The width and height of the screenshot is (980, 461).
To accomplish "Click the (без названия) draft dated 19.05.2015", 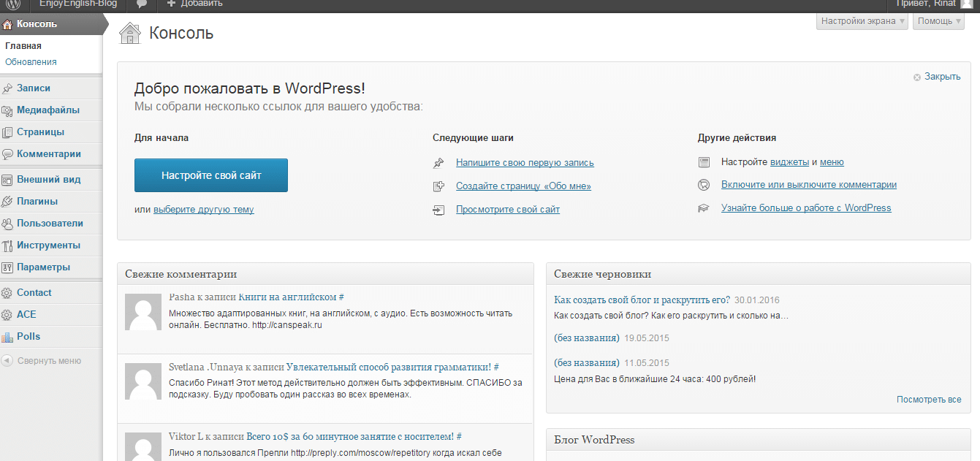I will (587, 338).
